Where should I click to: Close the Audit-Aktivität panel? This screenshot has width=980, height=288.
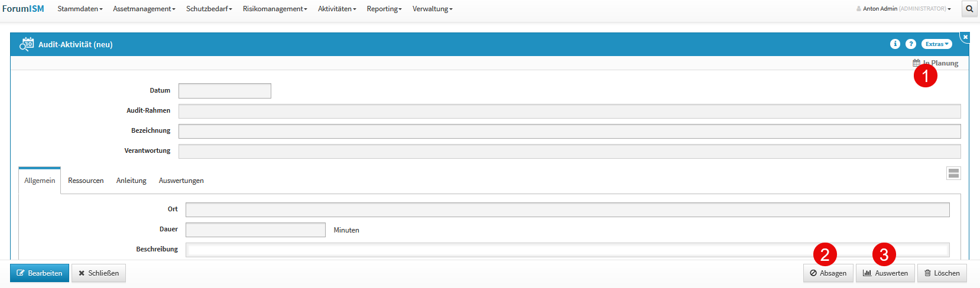pos(965,37)
